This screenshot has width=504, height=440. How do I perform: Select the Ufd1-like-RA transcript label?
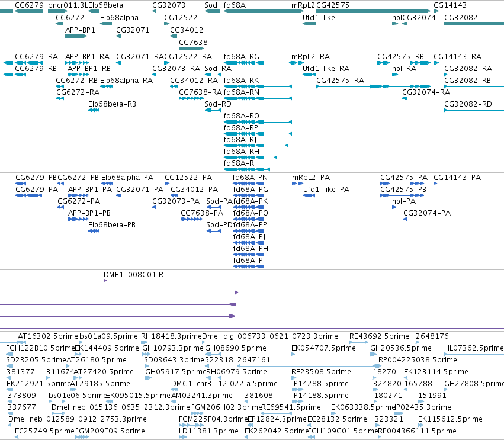pos(326,69)
